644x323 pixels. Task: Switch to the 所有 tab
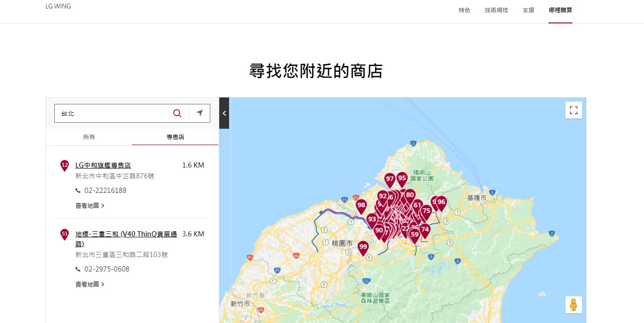pos(89,137)
